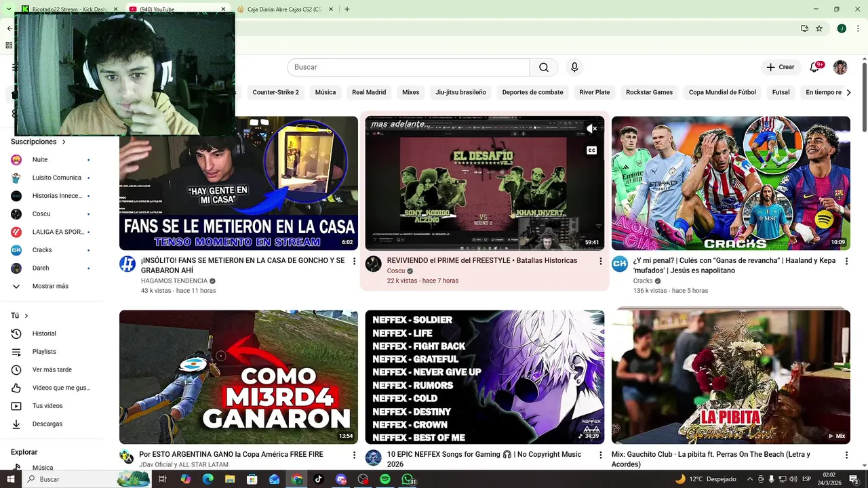Image resolution: width=868 pixels, height=488 pixels.
Task: Open Tus videos in the sidebar
Action: click(52, 406)
